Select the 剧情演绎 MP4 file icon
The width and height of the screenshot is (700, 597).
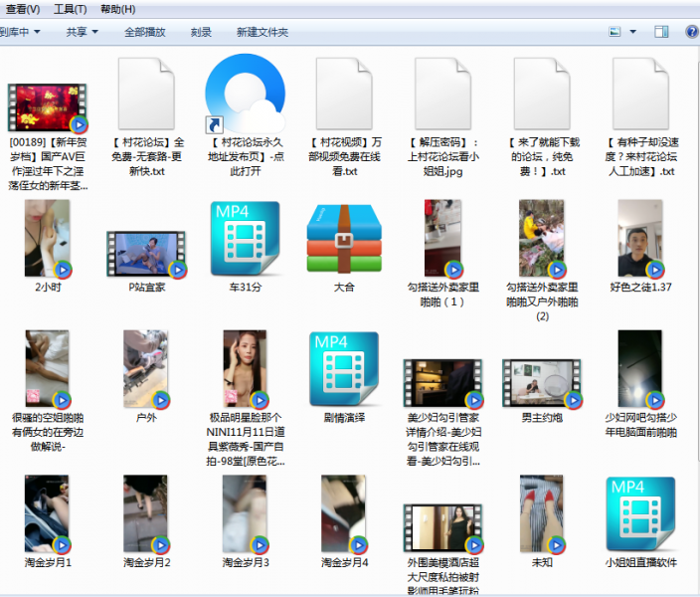344,368
